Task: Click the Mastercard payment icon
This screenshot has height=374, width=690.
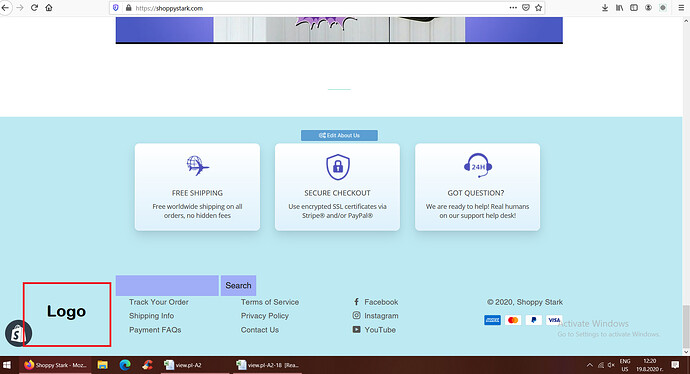Action: [513, 320]
